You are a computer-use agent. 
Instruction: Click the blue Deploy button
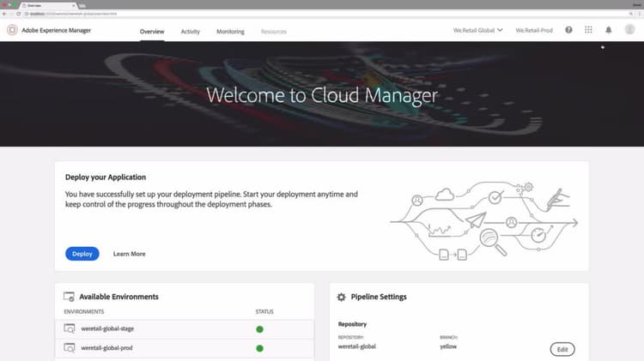point(82,254)
